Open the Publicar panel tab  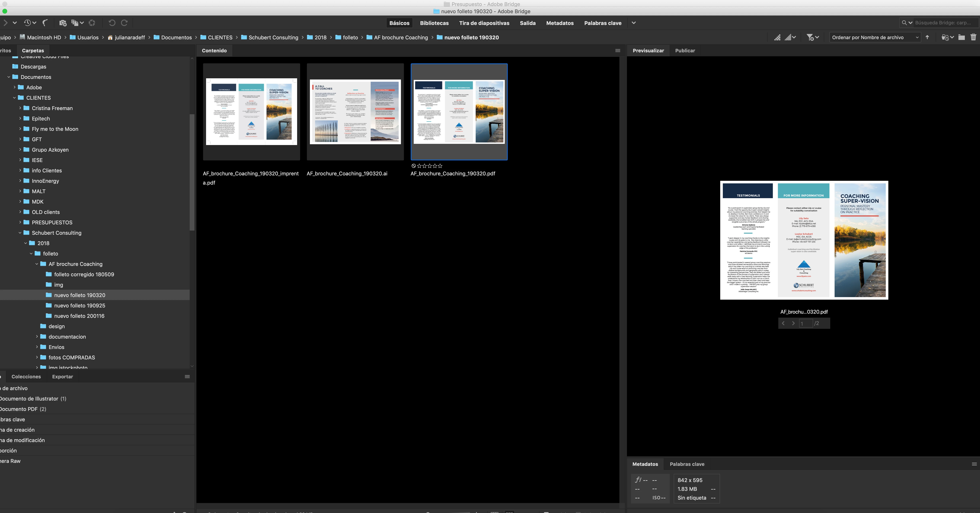tap(685, 51)
